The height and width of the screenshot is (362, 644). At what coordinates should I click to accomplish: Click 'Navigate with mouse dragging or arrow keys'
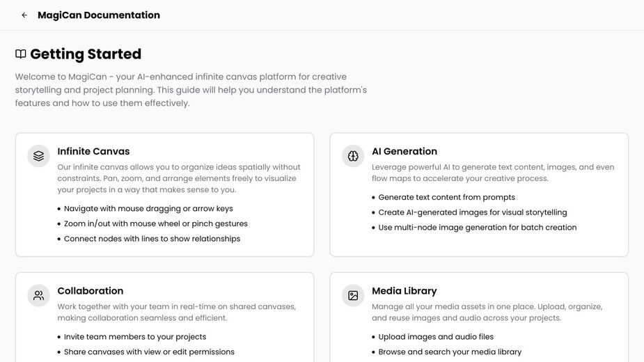point(148,209)
